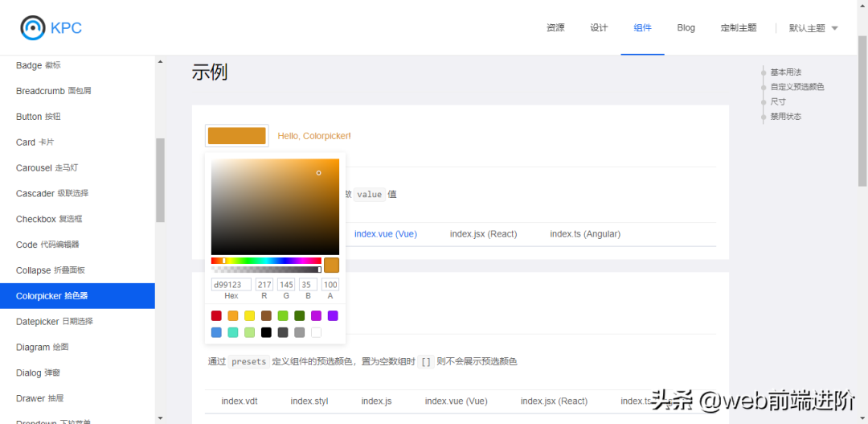The width and height of the screenshot is (868, 424).
Task: Open the 默认主题 theme dropdown
Action: [813, 27]
